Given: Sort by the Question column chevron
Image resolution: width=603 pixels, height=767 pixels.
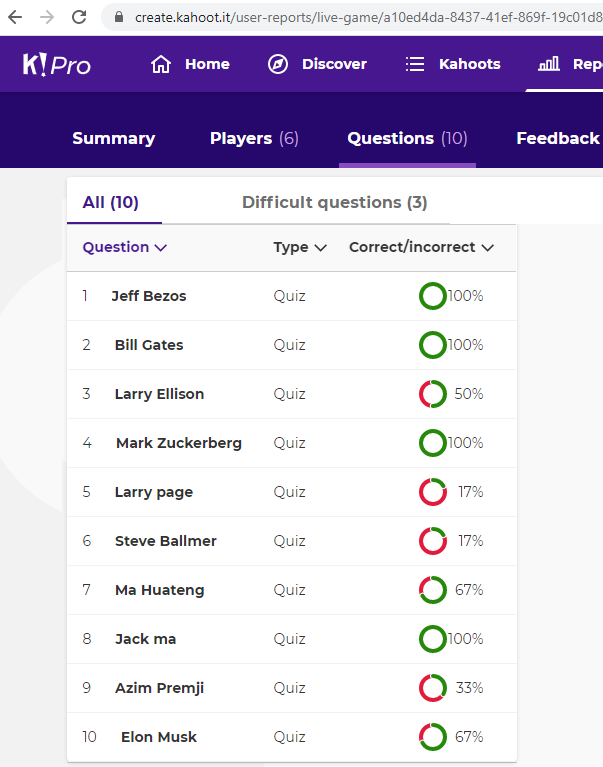Looking at the screenshot, I should pyautogui.click(x=161, y=248).
